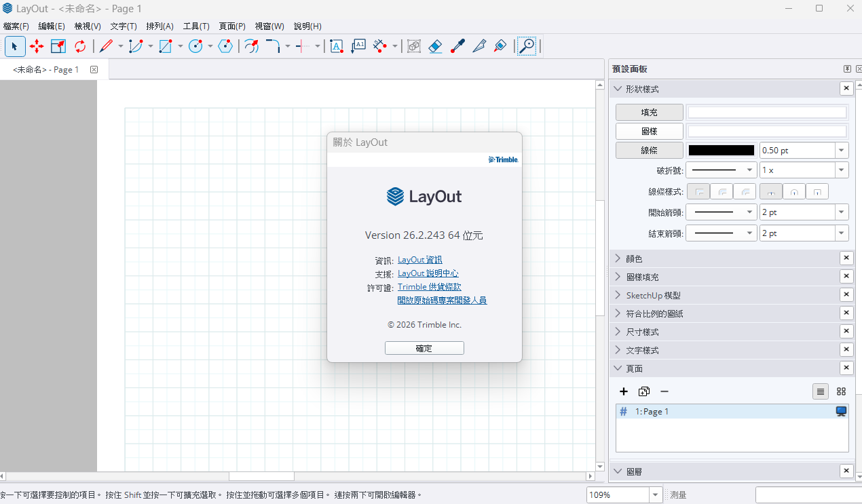Open the LayOut 說明中心 link
This screenshot has width=862, height=504.
coord(428,273)
